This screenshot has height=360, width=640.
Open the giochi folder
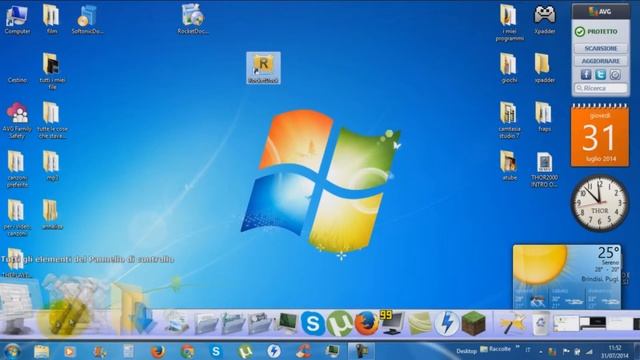pos(509,68)
